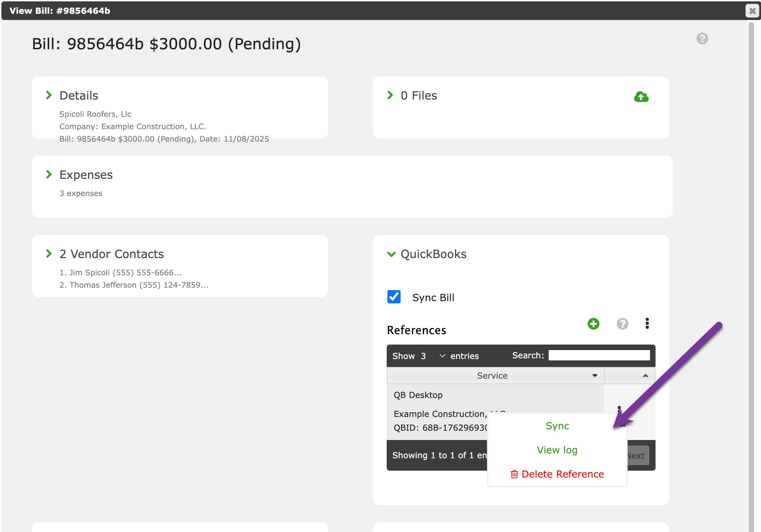Expand the Expenses section chevron
Image resolution: width=761 pixels, height=532 pixels.
tap(49, 174)
